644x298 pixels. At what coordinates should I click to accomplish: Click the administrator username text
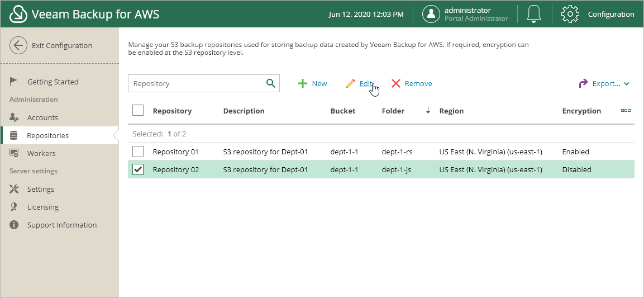[468, 10]
